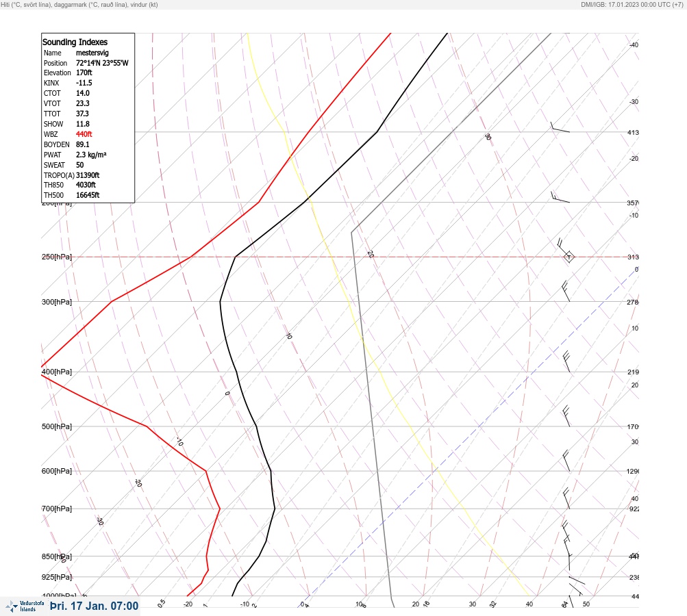
Task: Click the Vedurstofa Islands logo
Action: [x=25, y=606]
